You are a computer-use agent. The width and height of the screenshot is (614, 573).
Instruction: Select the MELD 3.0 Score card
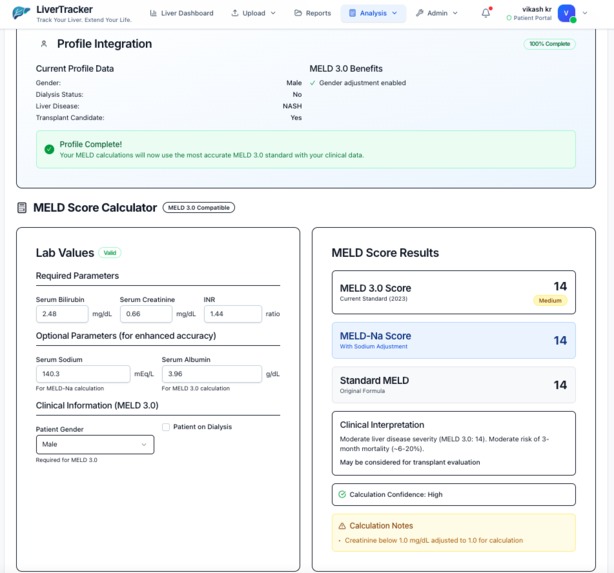(453, 292)
